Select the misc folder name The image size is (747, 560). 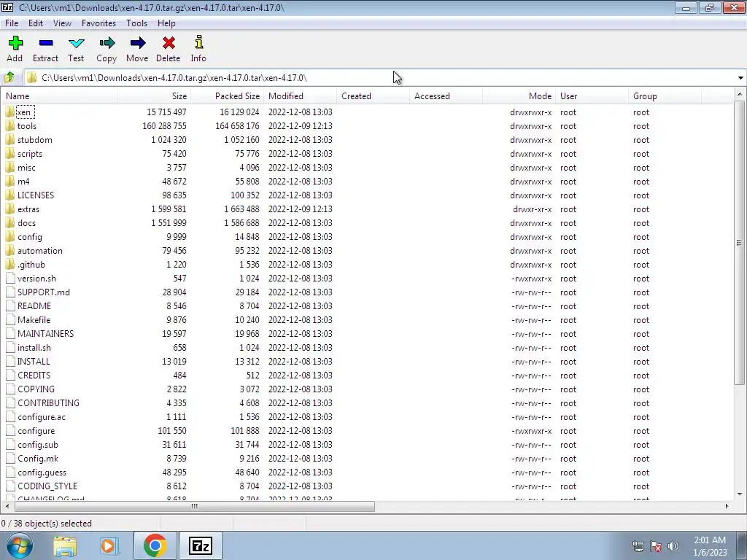[x=26, y=167]
